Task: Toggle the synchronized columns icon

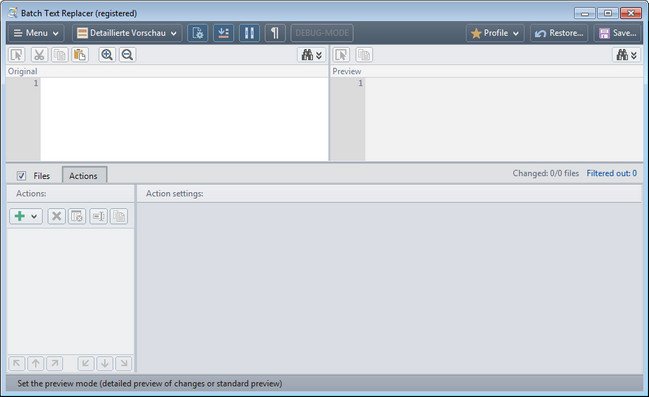Action: point(249,33)
